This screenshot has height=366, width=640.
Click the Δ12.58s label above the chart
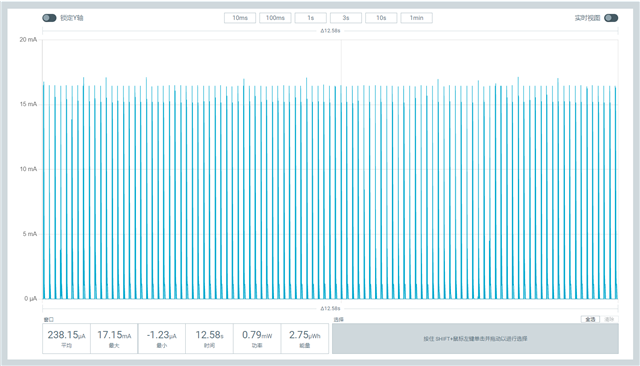(330, 31)
